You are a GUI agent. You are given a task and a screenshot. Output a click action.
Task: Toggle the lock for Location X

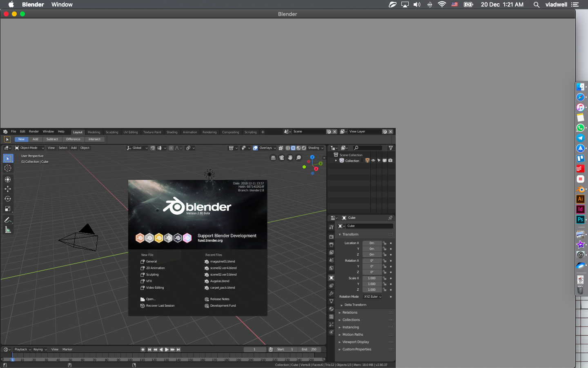385,243
